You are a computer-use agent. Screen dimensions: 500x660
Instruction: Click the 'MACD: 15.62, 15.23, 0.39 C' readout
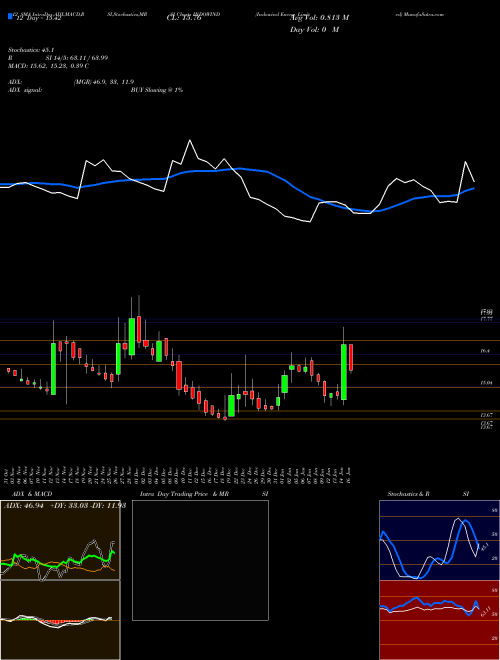click(x=48, y=66)
